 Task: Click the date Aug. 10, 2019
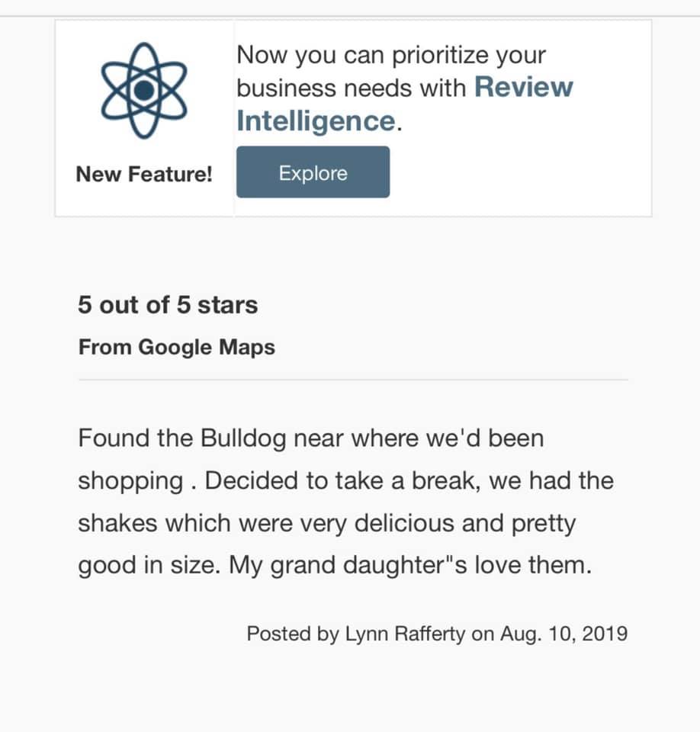click(564, 634)
